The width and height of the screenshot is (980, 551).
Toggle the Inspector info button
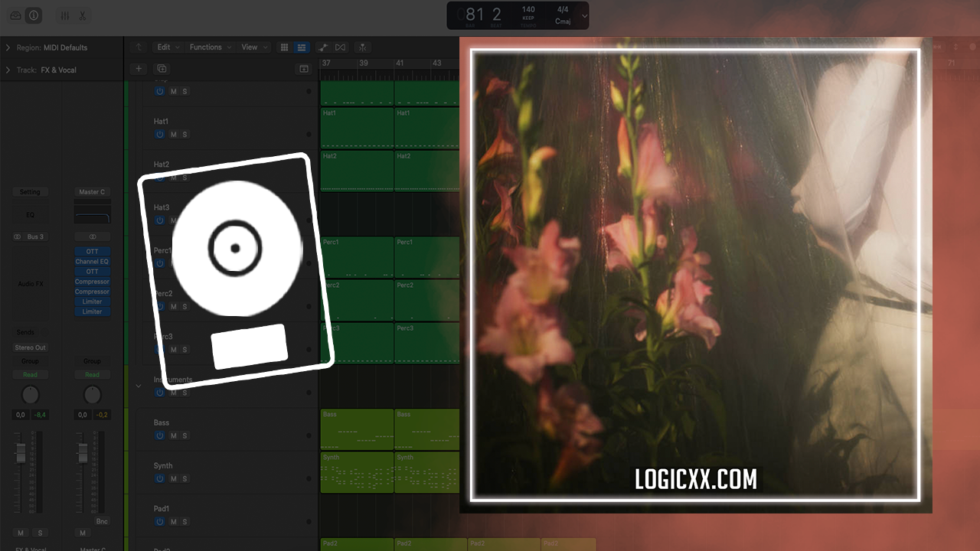[x=34, y=15]
